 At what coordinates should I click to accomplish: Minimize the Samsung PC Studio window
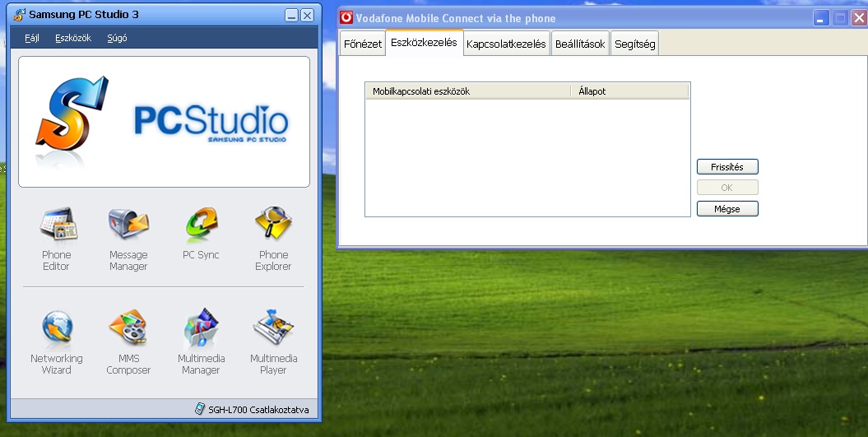(x=292, y=15)
